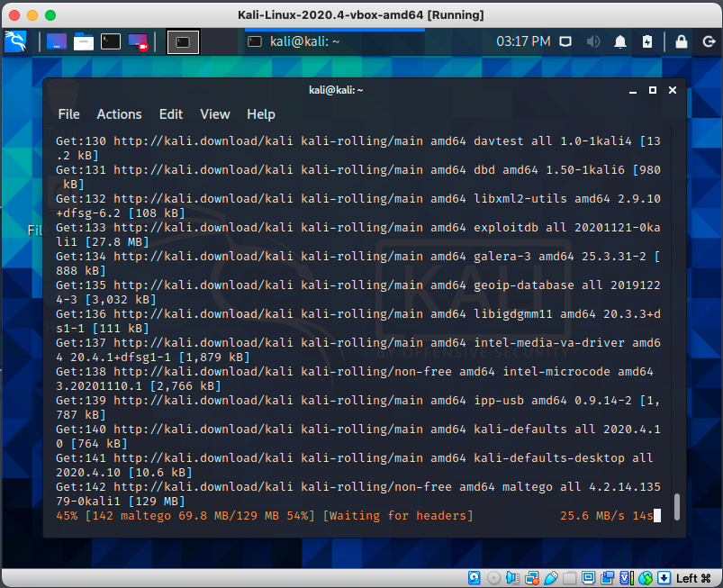The height and width of the screenshot is (588, 723).
Task: Click the log out icon
Action: click(x=707, y=41)
